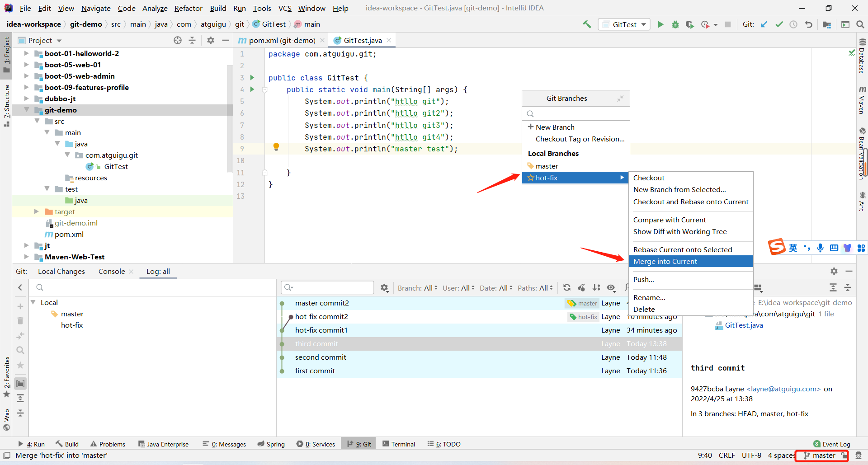Toggle the Structure tool window stripe
Screen dimensions: 868x465
pyautogui.click(x=6, y=105)
